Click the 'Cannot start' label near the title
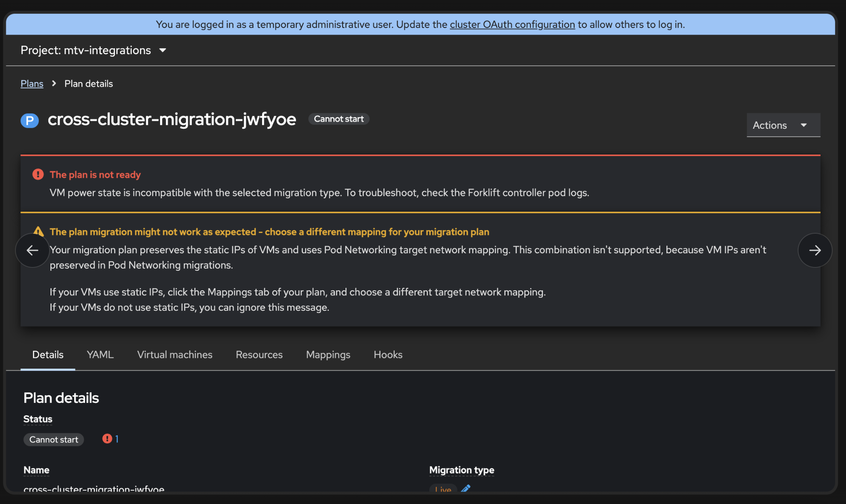The height and width of the screenshot is (504, 846). [338, 119]
